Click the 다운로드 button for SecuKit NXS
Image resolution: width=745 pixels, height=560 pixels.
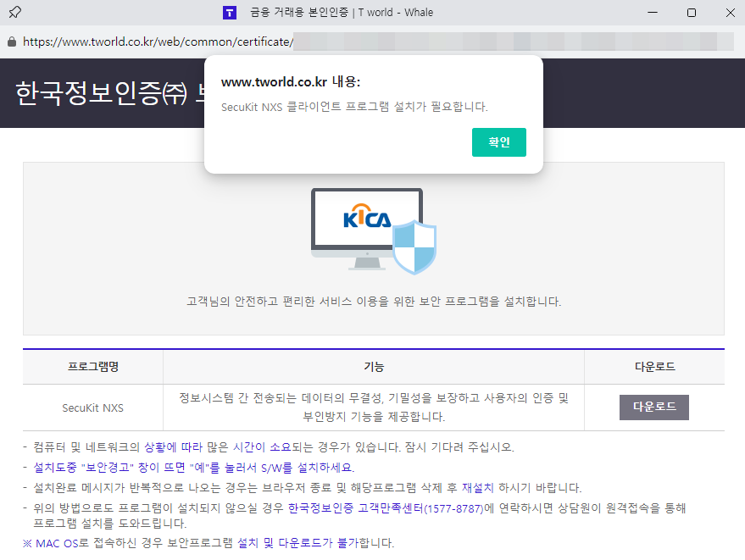(653, 407)
